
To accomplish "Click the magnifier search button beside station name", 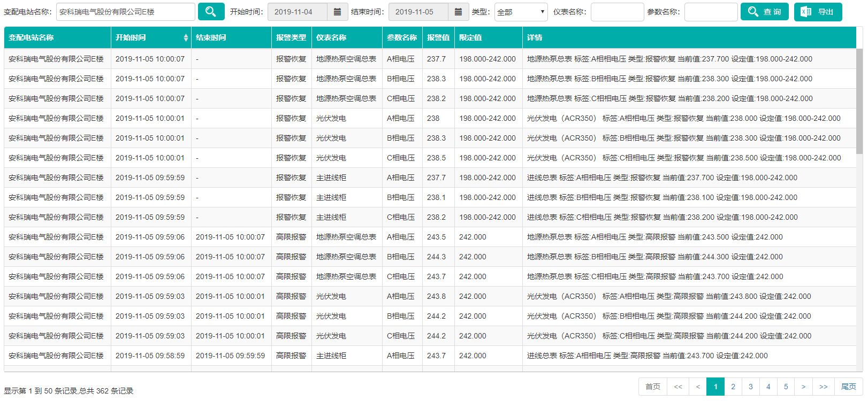I will click(211, 12).
